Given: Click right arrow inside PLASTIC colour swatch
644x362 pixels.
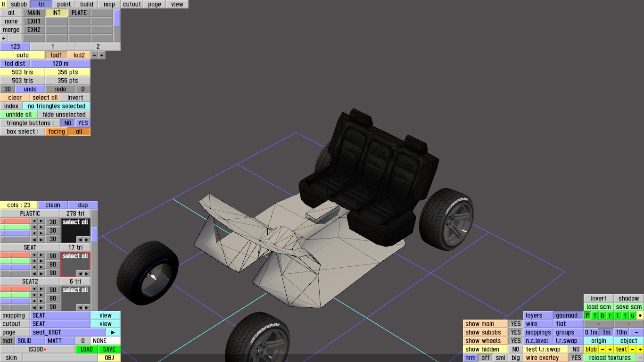Looking at the screenshot, I should click(87, 239).
